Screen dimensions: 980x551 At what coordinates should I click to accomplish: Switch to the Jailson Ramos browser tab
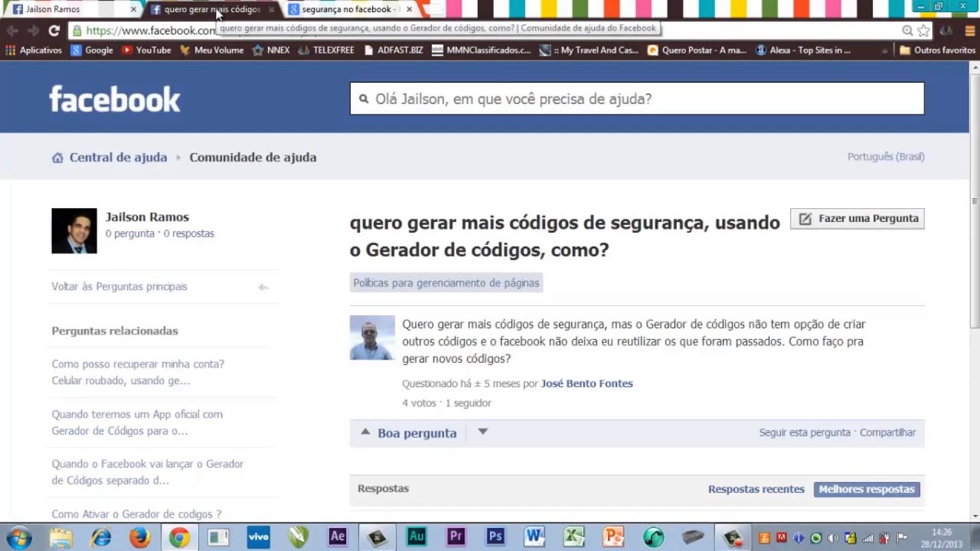click(73, 9)
